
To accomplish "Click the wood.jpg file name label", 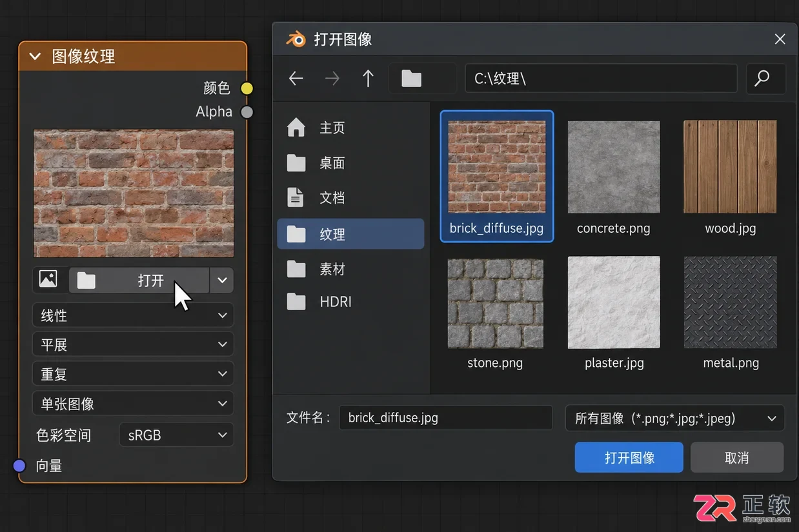I will [730, 228].
